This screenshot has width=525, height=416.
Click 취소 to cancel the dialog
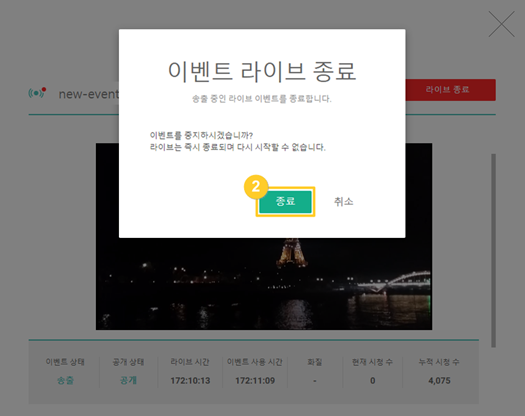tap(344, 202)
